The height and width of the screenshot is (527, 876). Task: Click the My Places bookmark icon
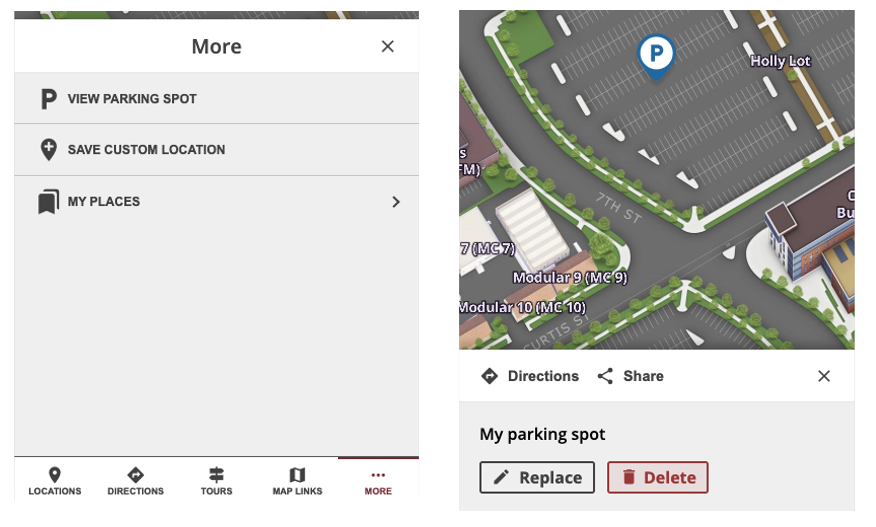pyautogui.click(x=48, y=202)
